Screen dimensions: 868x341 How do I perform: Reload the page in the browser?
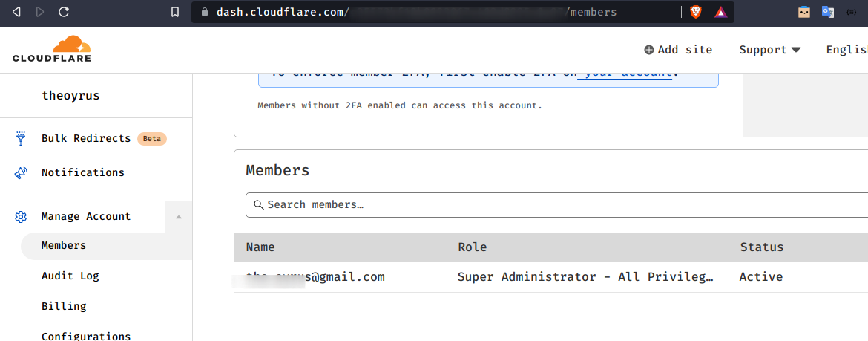[64, 12]
